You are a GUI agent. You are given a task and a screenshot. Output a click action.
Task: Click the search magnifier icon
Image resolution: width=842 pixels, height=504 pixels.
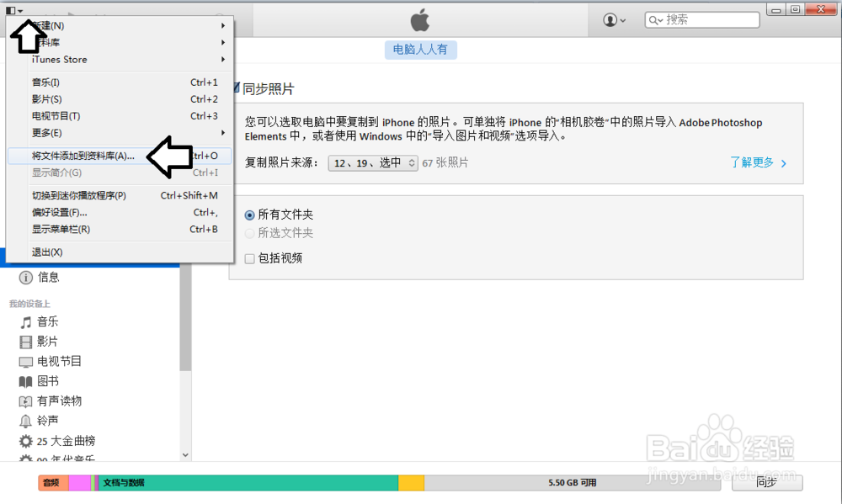pyautogui.click(x=653, y=20)
